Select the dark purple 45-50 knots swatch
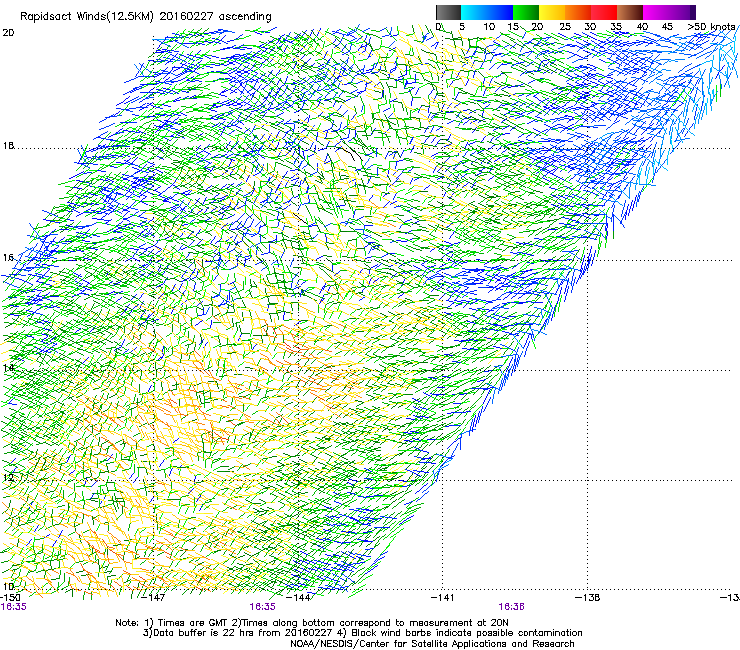The height and width of the screenshot is (650, 740). point(682,12)
